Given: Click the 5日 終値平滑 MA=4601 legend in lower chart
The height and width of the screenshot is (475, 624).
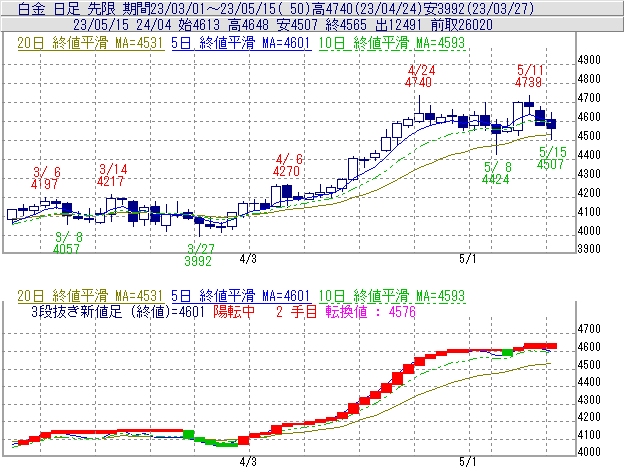Looking at the screenshot, I should (x=241, y=296).
